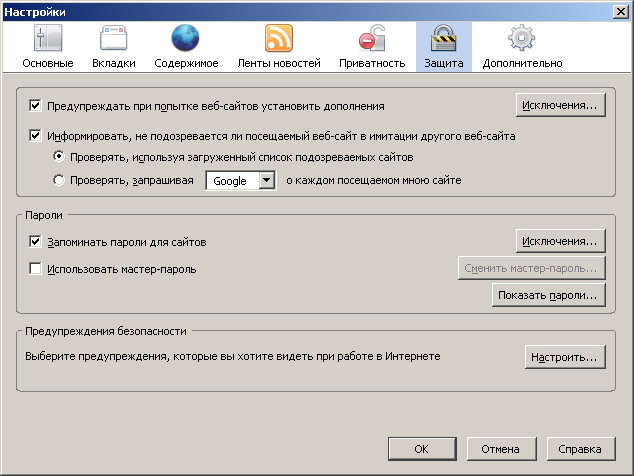Click the text 'о каждом посещаемом мною сайте'
The width and height of the screenshot is (634, 476).
[x=374, y=180]
